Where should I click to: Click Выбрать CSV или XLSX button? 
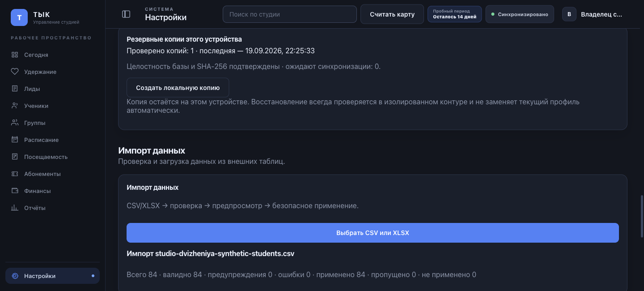[x=373, y=233]
